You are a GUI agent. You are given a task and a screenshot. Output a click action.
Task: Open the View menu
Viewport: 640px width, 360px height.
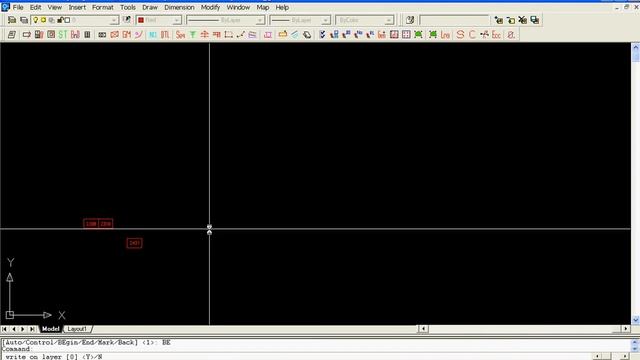pos(55,7)
